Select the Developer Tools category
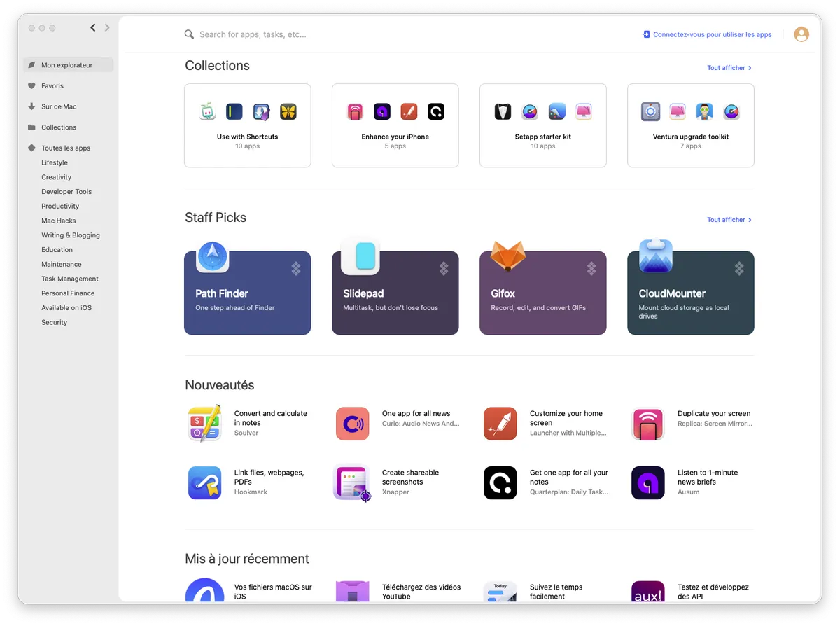The height and width of the screenshot is (626, 840). coord(66,192)
